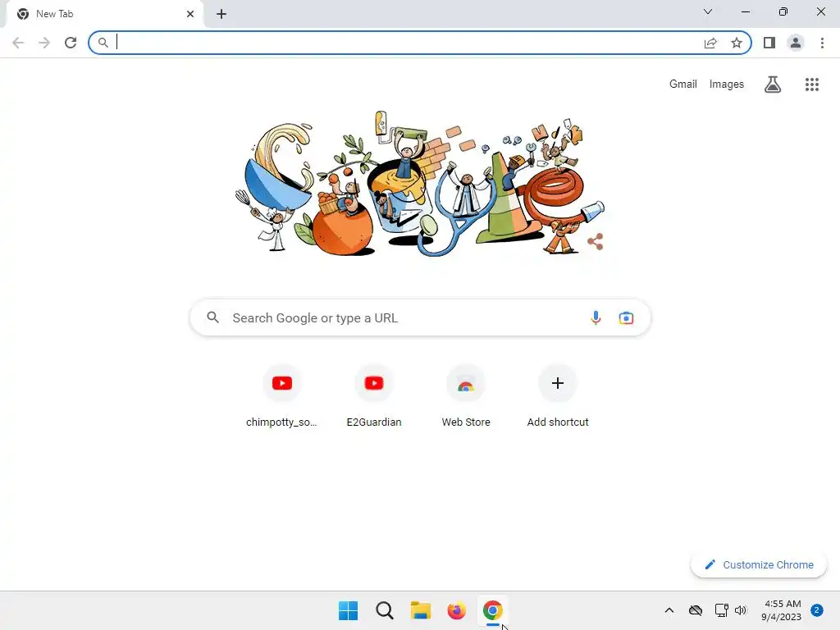Open the Web Store shortcut

click(x=466, y=396)
